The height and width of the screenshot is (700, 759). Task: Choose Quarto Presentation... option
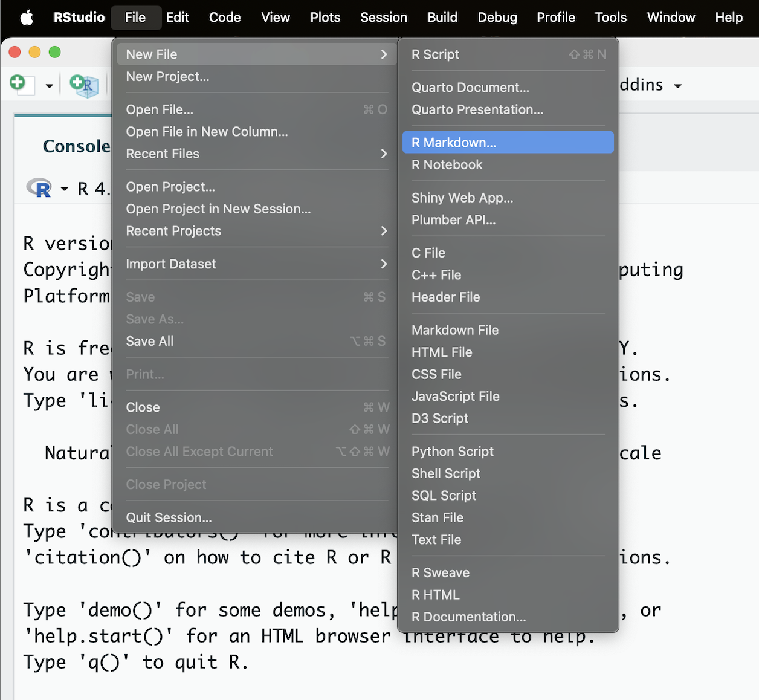click(508, 109)
